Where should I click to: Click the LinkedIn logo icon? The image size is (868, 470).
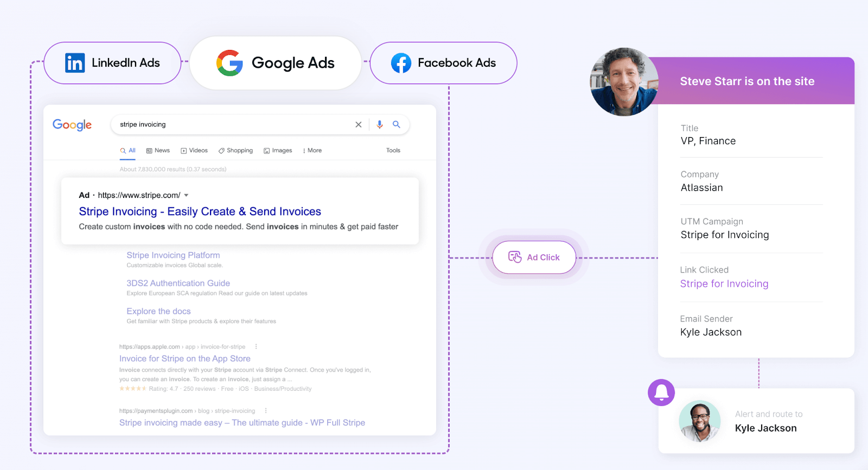click(75, 63)
